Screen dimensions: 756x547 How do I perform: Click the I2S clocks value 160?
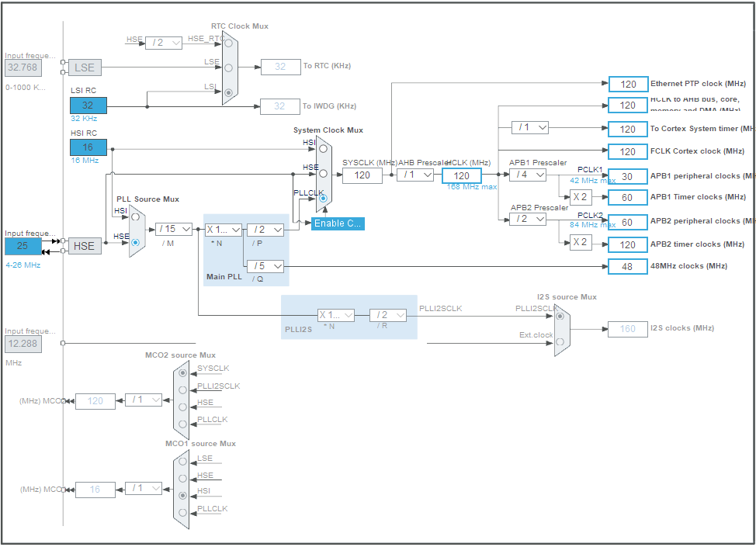click(628, 329)
